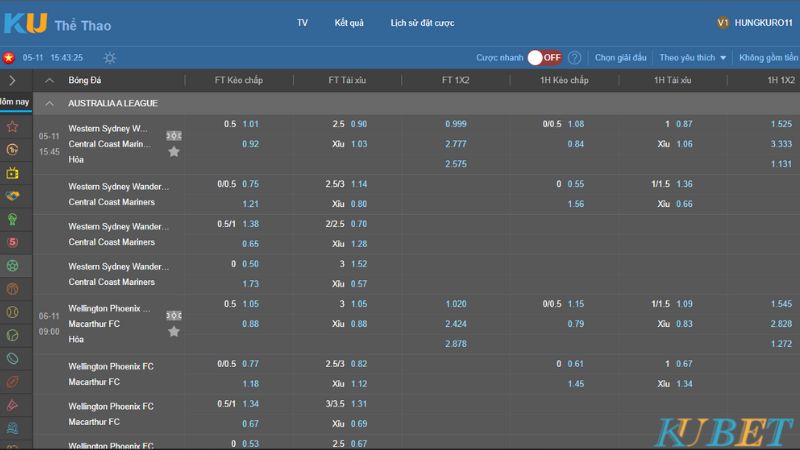The width and height of the screenshot is (800, 450).
Task: Collapse the Bóng Đá header row
Action: point(49,80)
